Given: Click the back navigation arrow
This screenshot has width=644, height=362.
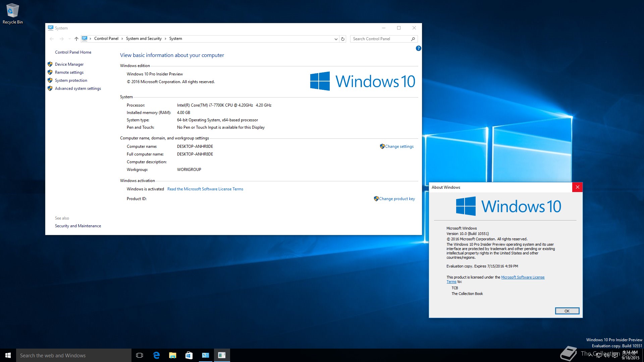Looking at the screenshot, I should click(52, 39).
